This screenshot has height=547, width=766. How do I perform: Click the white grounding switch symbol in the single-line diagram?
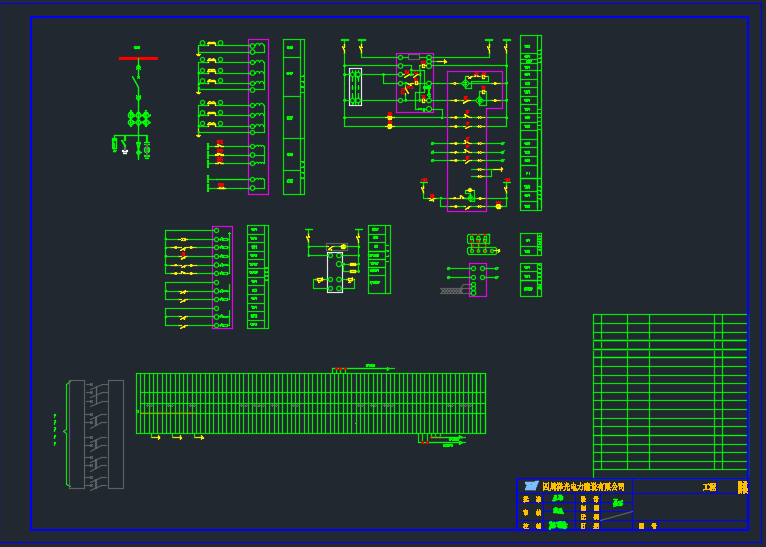[125, 148]
